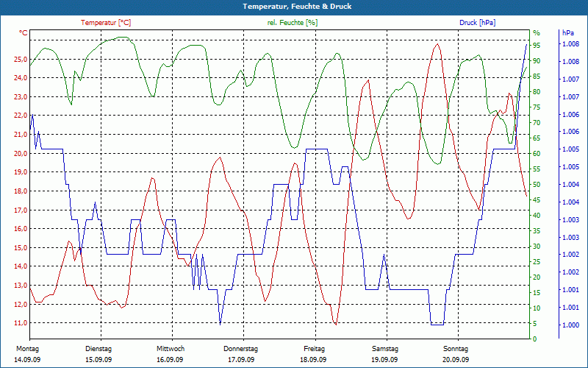Click the green '70' humidity axis value
The height and width of the screenshot is (368, 588).
[x=537, y=123]
